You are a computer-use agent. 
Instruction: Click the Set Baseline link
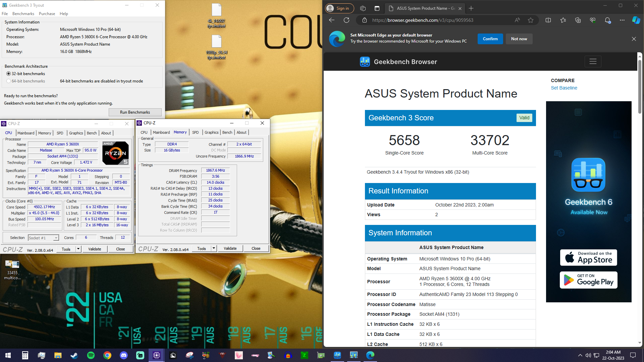(x=564, y=88)
